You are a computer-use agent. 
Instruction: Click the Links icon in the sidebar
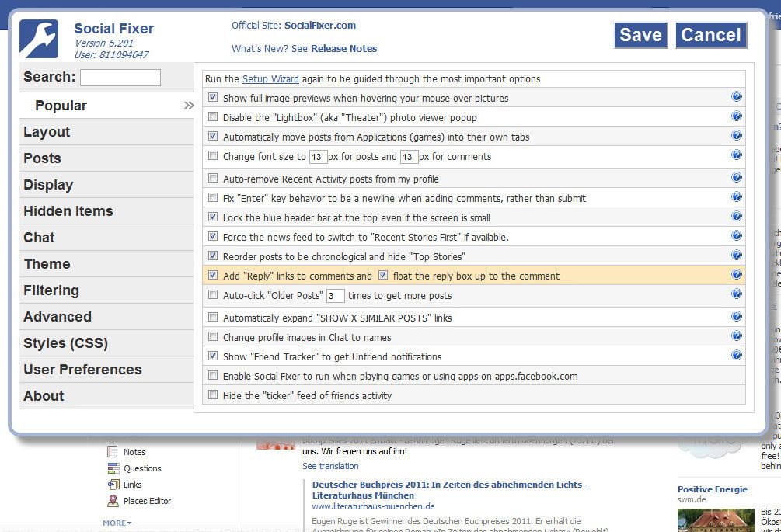coord(114,484)
